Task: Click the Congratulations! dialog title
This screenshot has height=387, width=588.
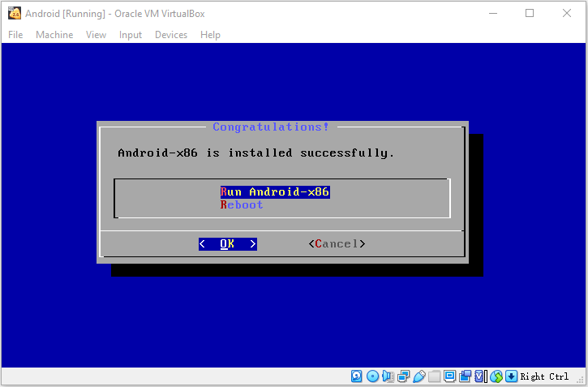Action: pyautogui.click(x=271, y=127)
